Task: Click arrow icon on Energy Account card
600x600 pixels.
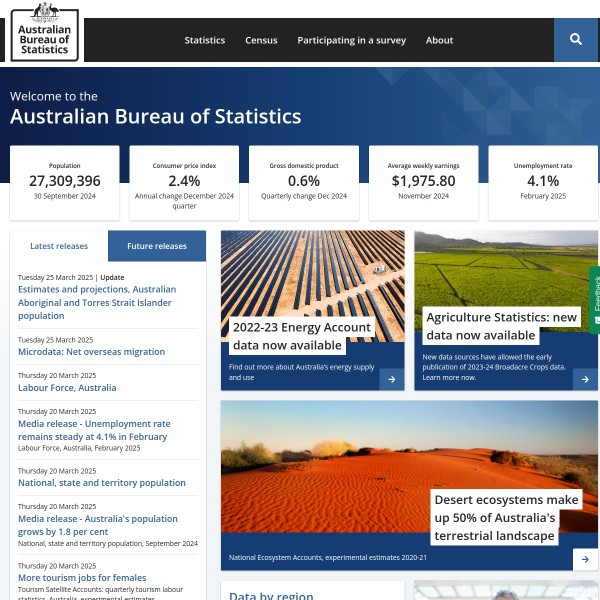Action: tap(392, 379)
